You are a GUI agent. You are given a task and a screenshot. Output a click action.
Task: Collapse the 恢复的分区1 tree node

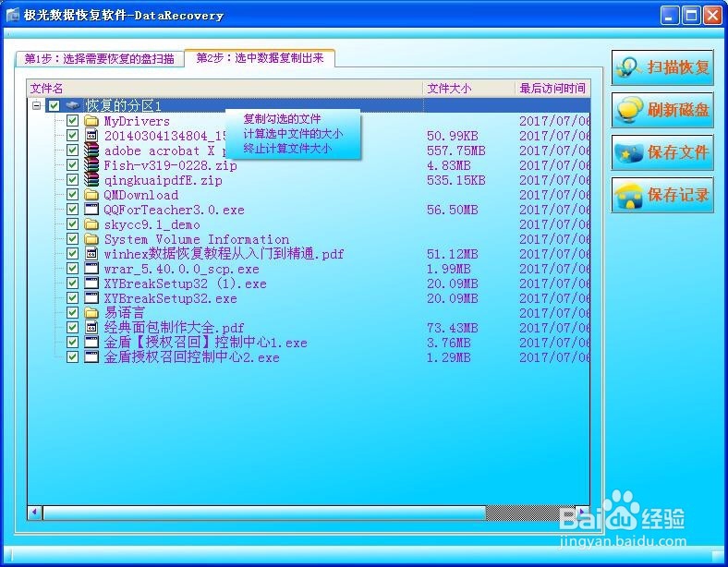37,106
